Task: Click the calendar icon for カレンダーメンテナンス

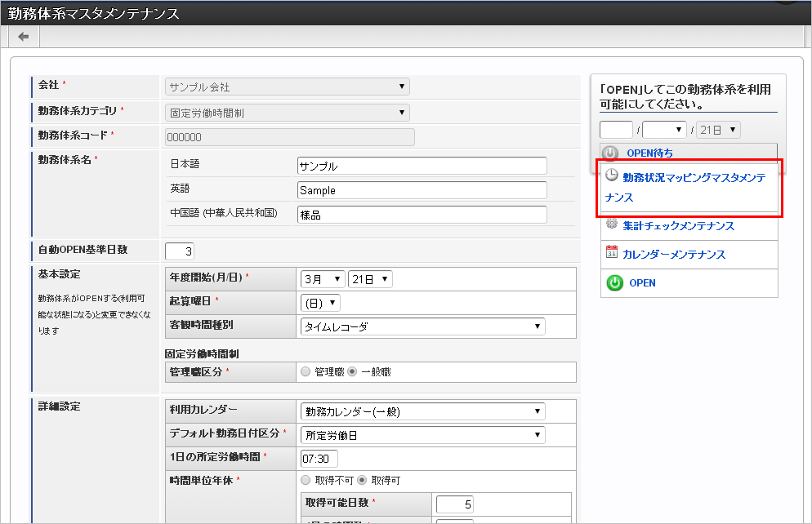Action: 612,252
